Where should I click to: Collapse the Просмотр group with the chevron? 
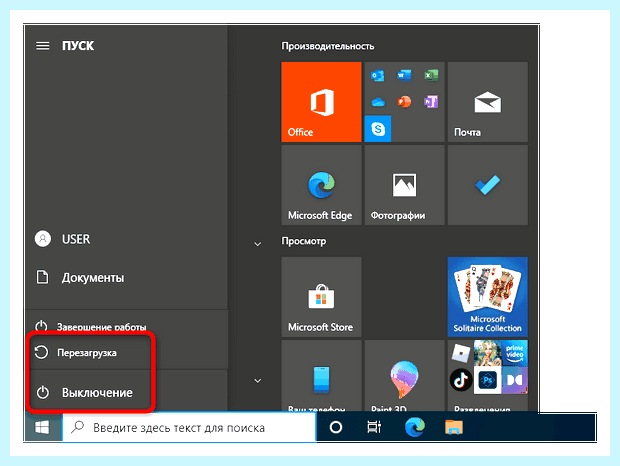[x=257, y=244]
